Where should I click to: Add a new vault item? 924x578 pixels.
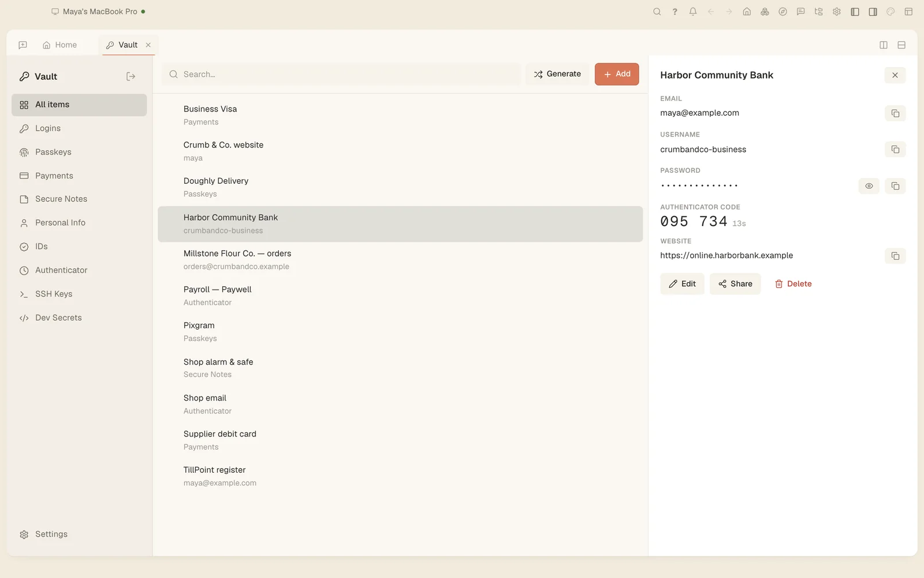click(x=617, y=74)
